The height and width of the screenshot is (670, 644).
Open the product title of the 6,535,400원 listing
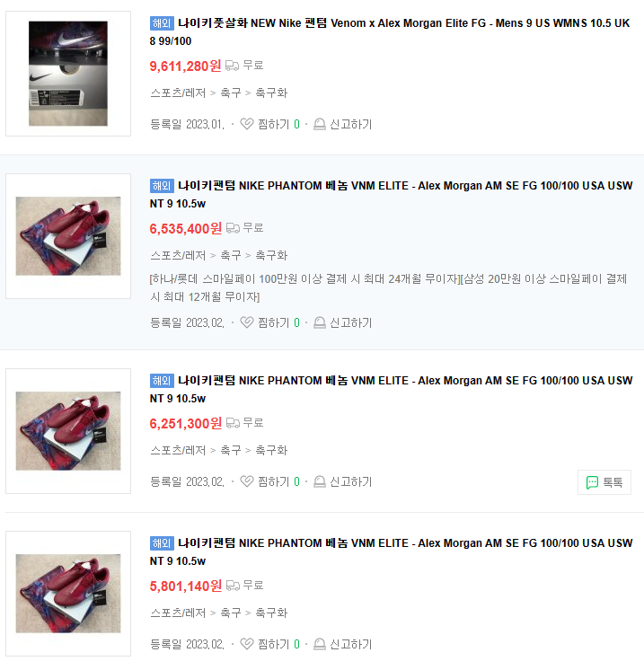391,194
